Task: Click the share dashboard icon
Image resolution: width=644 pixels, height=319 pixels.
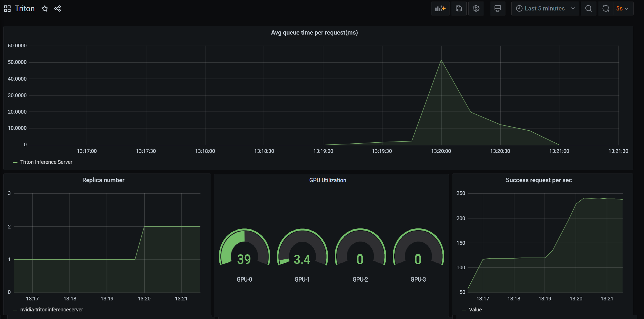Action: coord(58,9)
